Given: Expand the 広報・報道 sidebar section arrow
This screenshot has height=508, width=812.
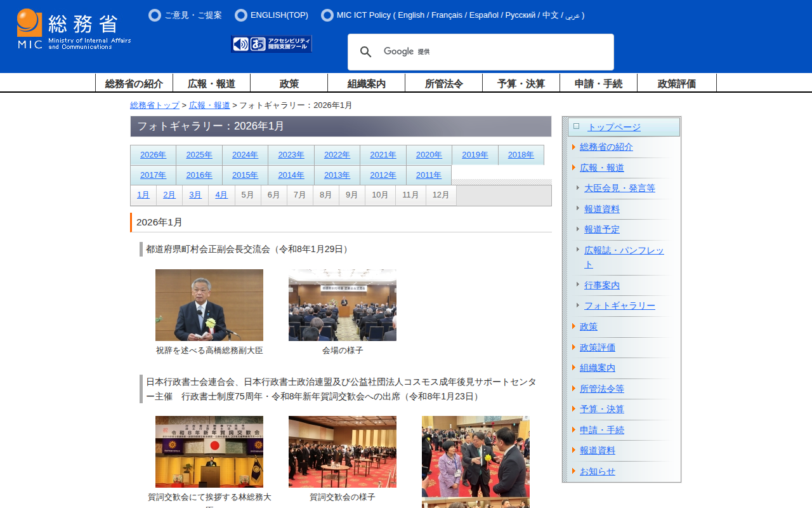Looking at the screenshot, I should (573, 168).
